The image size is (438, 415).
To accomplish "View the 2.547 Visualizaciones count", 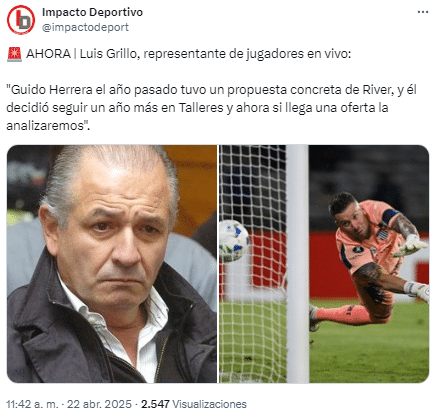I will click(x=194, y=404).
